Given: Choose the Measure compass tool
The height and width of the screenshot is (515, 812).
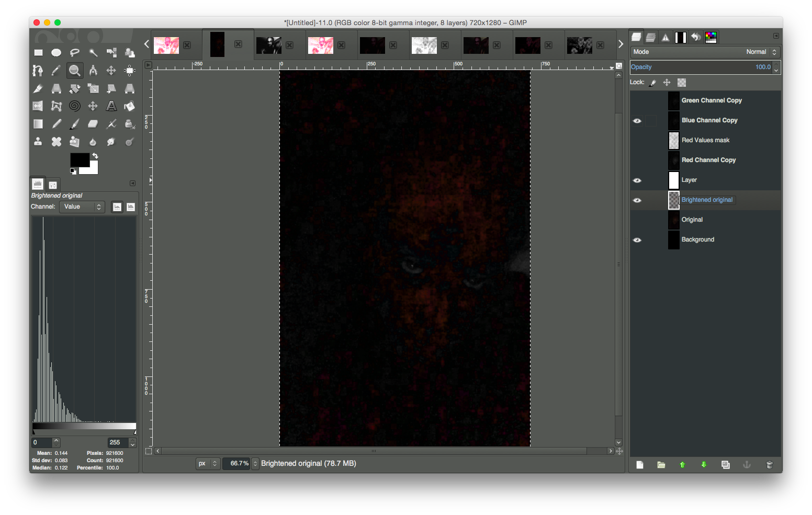Looking at the screenshot, I should (93, 70).
